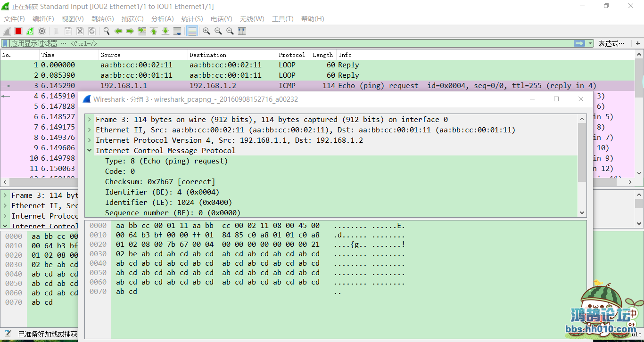The height and width of the screenshot is (342, 644).
Task: Open the 跳转(G) menu
Action: (x=102, y=19)
